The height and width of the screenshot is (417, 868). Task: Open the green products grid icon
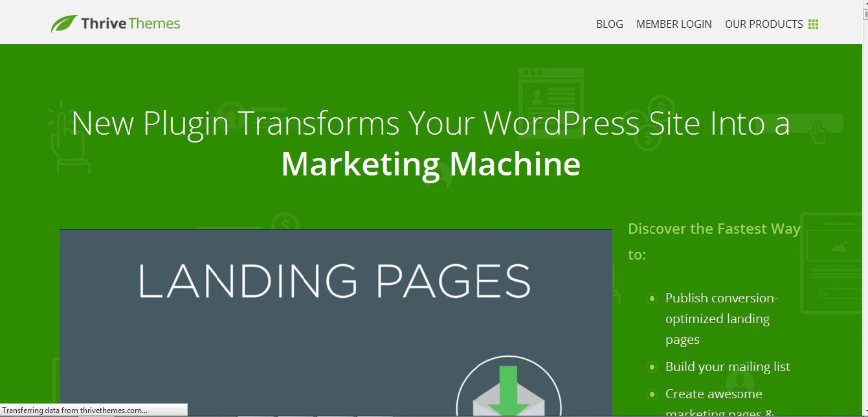pyautogui.click(x=814, y=24)
